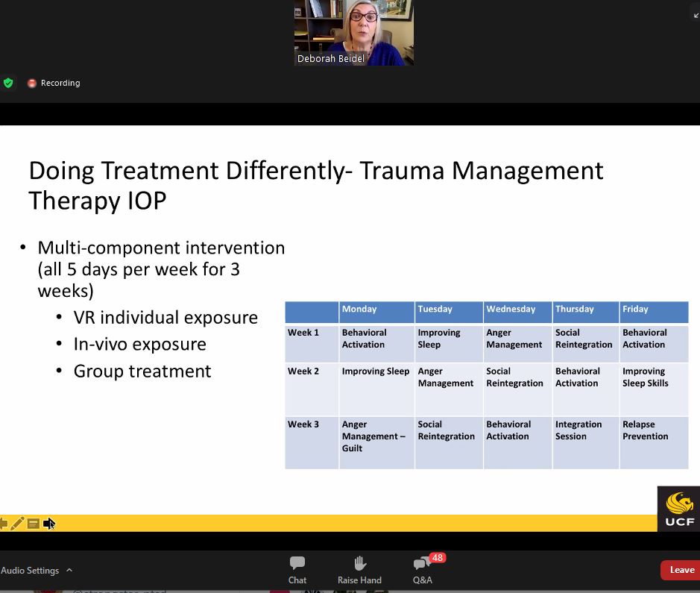Click the slide title "Doing Treatment Differently- Trauma Management"

pos(316,171)
